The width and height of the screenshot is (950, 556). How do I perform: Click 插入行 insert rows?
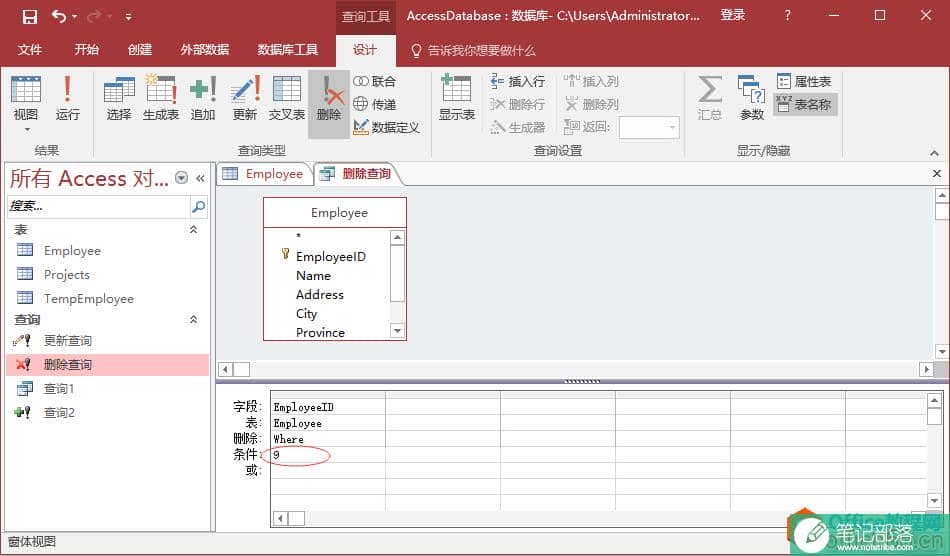click(x=517, y=81)
